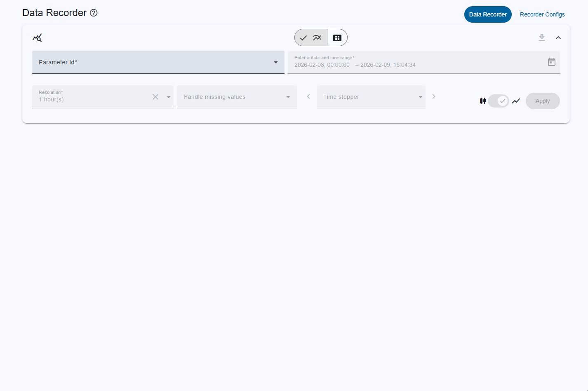The image size is (588, 391).
Task: Switch to the table grid view
Action: pyautogui.click(x=337, y=37)
